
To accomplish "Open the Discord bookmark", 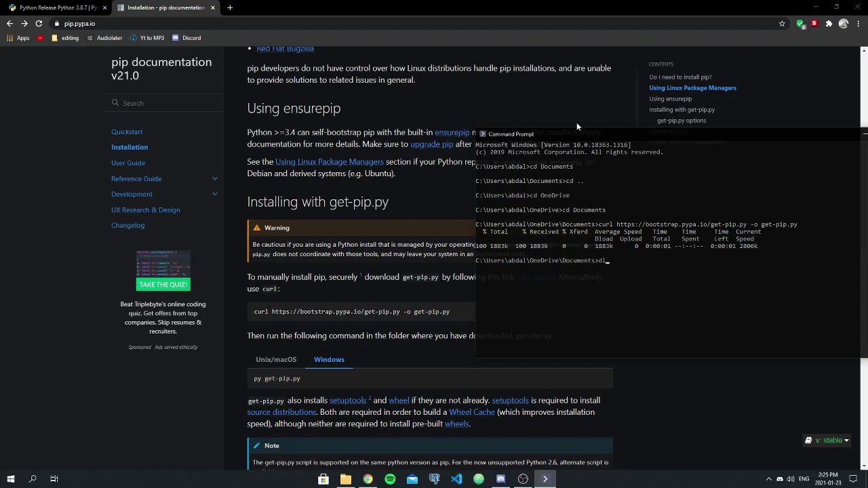I will (186, 38).
